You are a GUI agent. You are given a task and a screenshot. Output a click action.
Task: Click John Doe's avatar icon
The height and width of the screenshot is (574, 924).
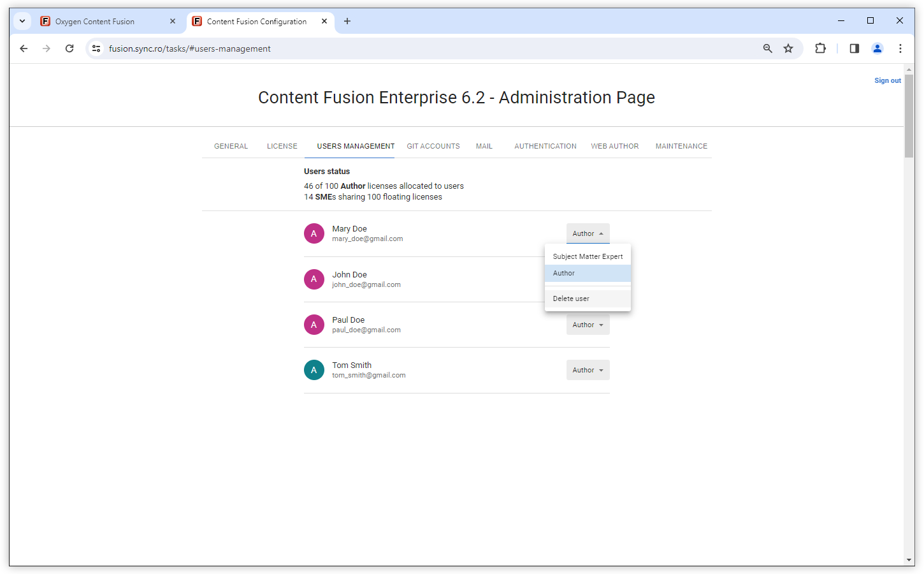coord(314,279)
